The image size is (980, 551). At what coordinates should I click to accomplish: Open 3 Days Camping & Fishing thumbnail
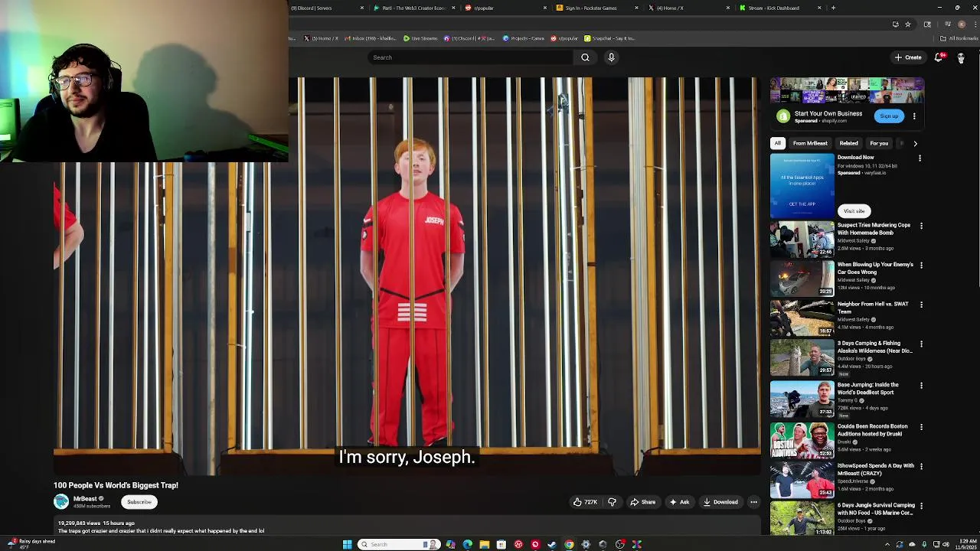pyautogui.click(x=802, y=357)
